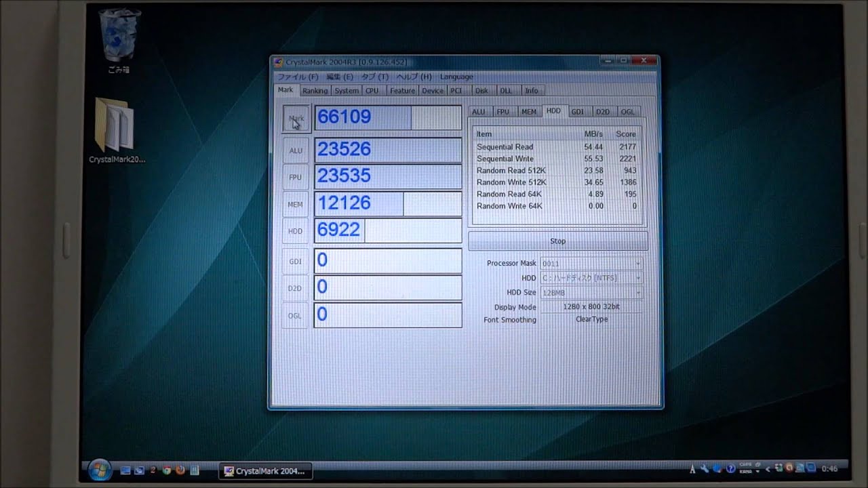Open the ファイル (F) menu
The width and height of the screenshot is (868, 488).
298,77
